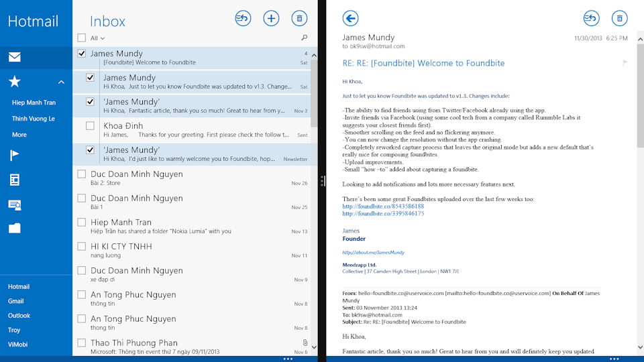The width and height of the screenshot is (644, 362).
Task: Select favorite contact Thinh Vuong Le
Action: tap(34, 119)
